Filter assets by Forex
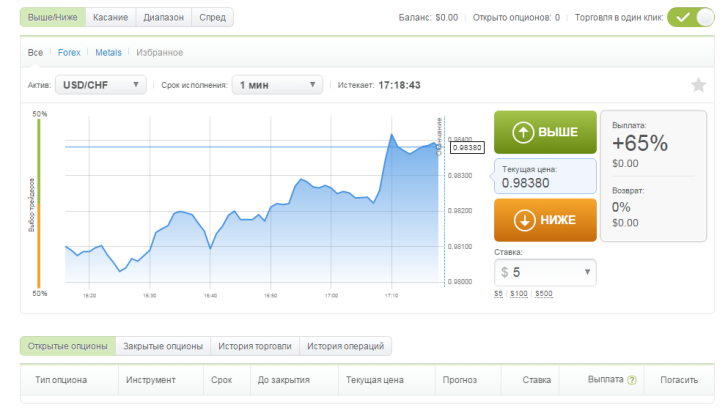728x416 pixels. [x=69, y=52]
